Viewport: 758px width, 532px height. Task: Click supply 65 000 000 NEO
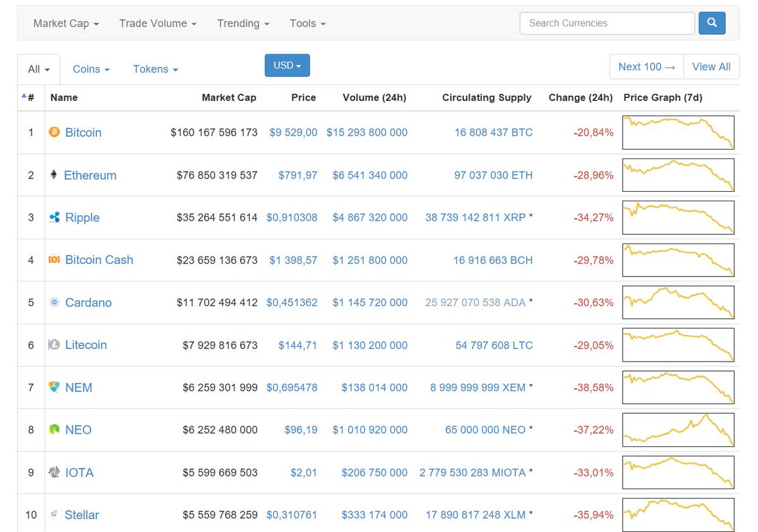pos(485,430)
